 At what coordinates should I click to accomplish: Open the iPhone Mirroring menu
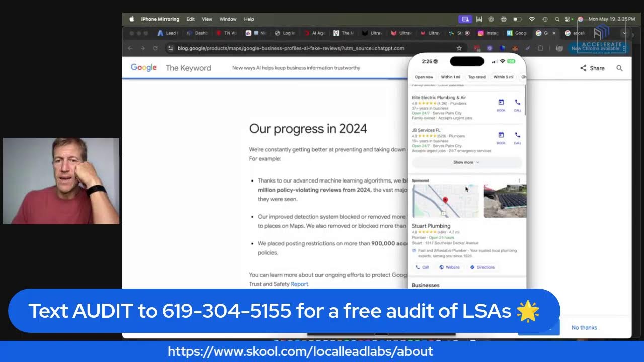[x=160, y=19]
